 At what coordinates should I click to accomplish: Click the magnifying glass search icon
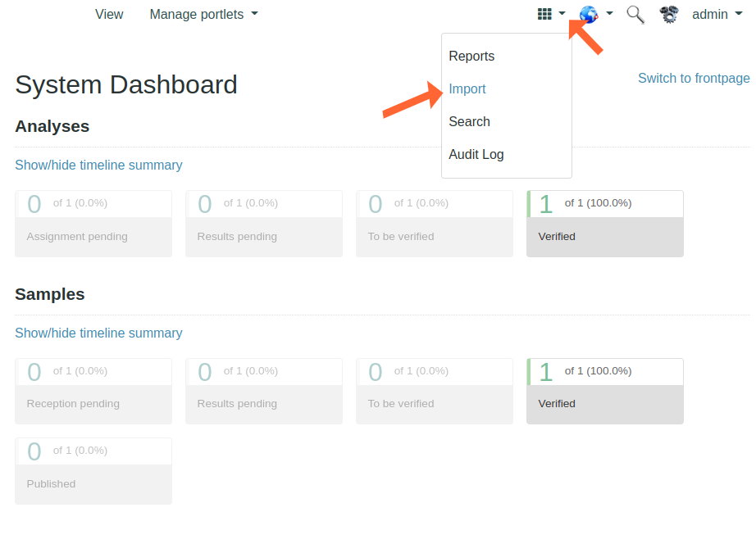pyautogui.click(x=635, y=14)
